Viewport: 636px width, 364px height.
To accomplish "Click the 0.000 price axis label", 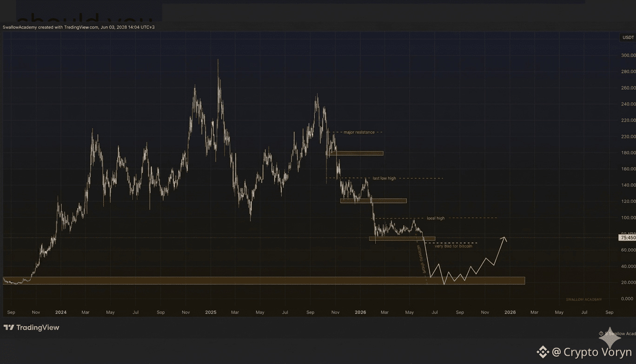I will coord(627,299).
